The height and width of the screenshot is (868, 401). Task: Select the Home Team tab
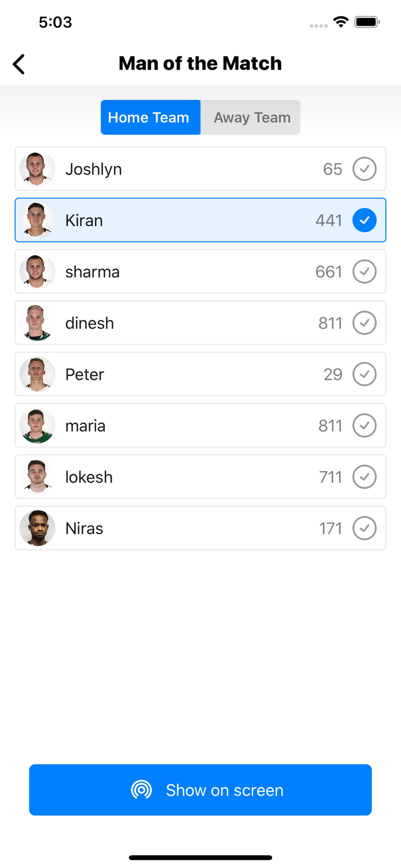(x=150, y=117)
